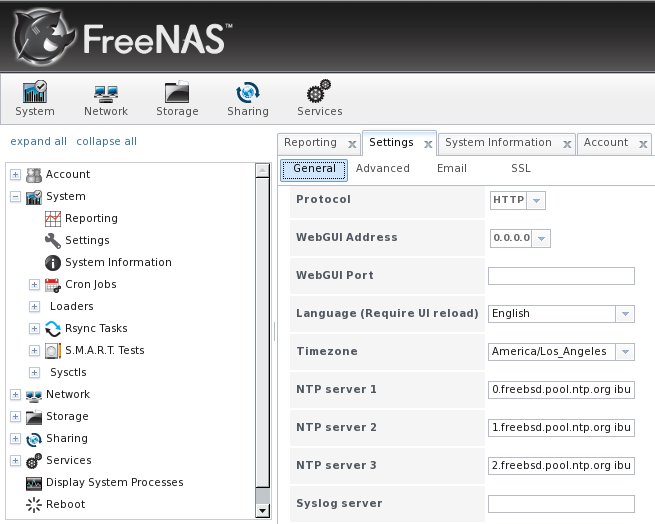Expand the Services tree node

coord(15,460)
